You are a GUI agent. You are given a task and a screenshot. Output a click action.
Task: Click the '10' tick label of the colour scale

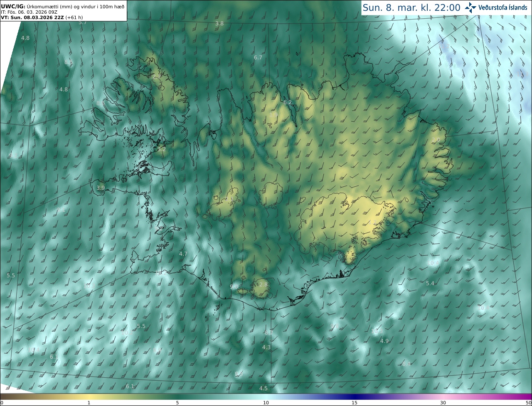[266, 403]
